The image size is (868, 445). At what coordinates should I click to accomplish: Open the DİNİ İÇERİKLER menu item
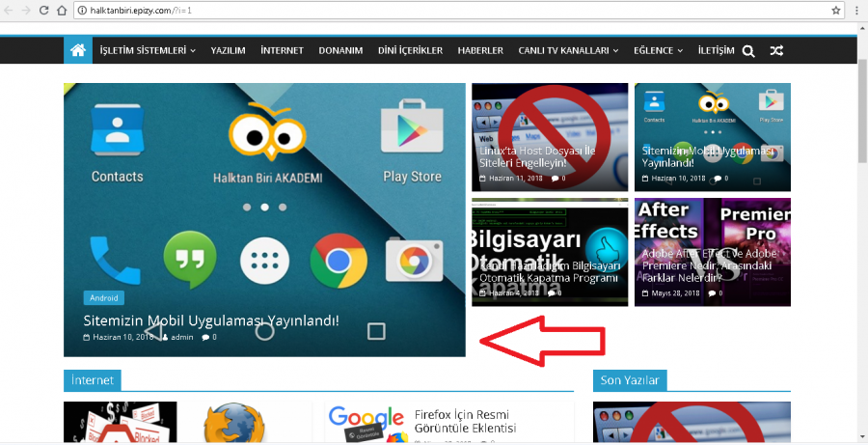[x=410, y=50]
